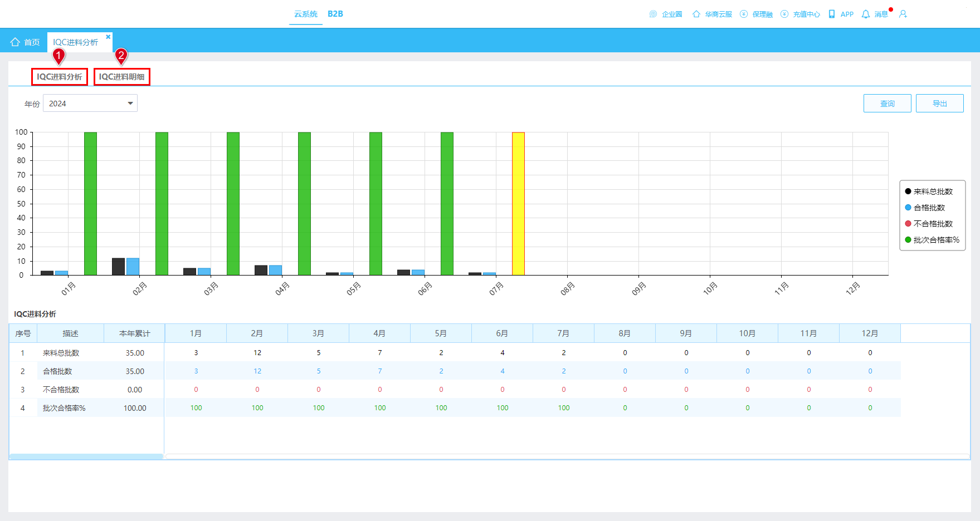Screen dimensions: 980x521
Task: Open 保理融 icon link
Action: (756, 14)
